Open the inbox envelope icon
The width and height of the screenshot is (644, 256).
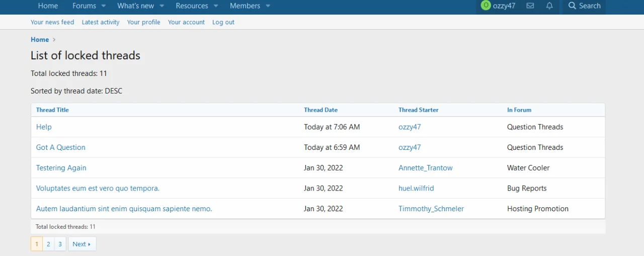530,6
